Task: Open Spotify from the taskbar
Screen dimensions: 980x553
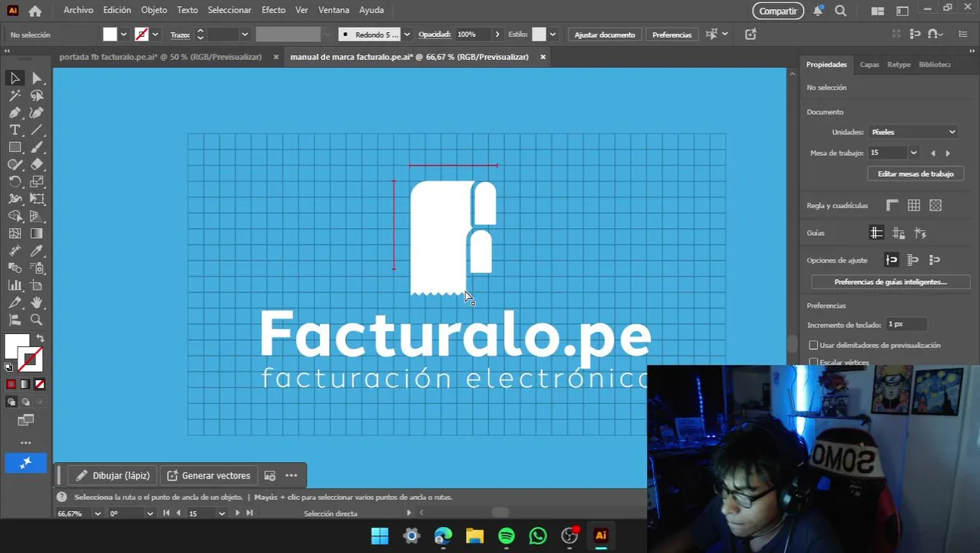Action: pyautogui.click(x=506, y=536)
